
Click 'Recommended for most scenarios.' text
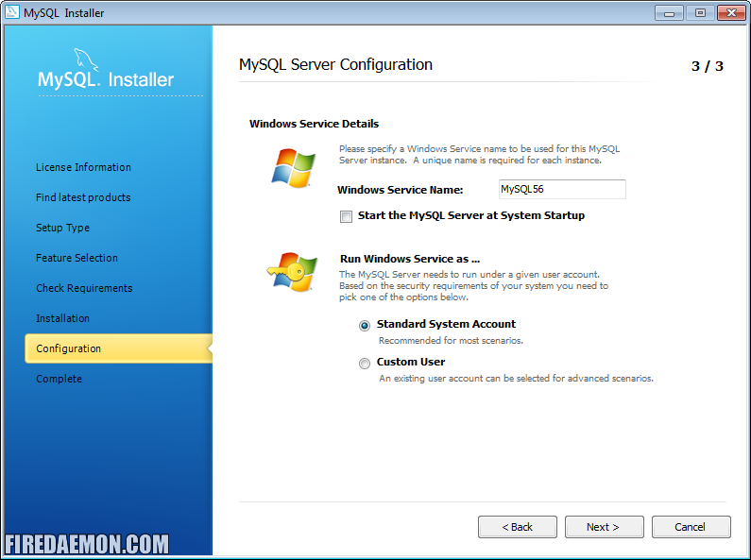point(451,340)
